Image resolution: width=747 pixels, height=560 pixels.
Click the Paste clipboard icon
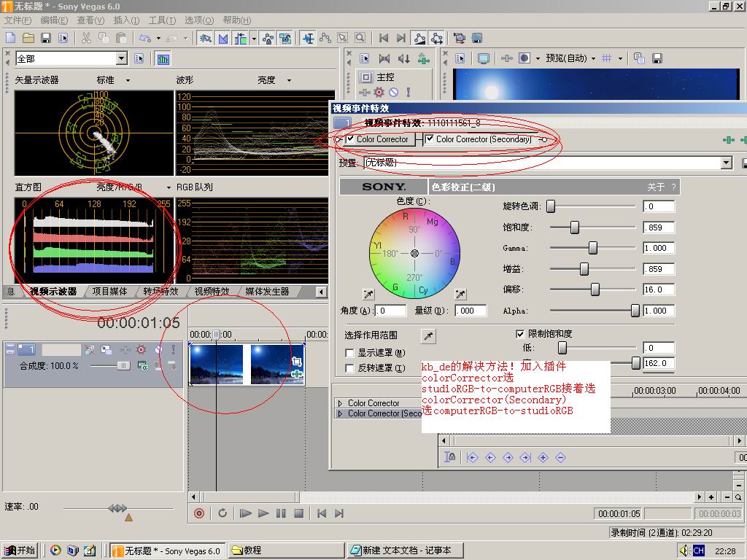pos(121,38)
